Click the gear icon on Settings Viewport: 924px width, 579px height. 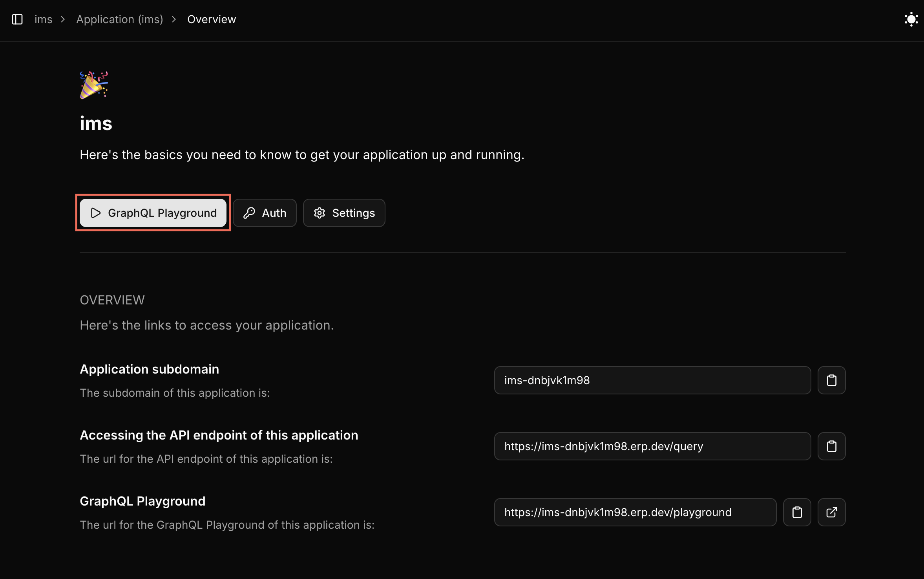click(x=320, y=213)
